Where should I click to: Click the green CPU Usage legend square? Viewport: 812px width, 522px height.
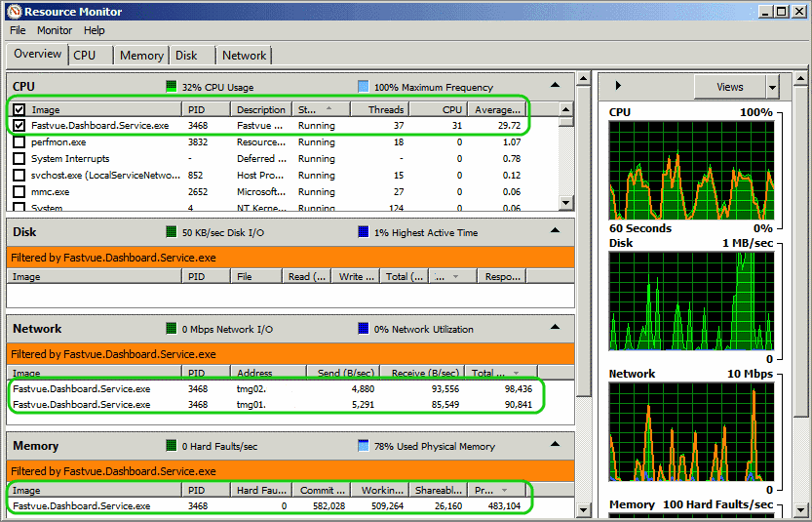tap(171, 86)
